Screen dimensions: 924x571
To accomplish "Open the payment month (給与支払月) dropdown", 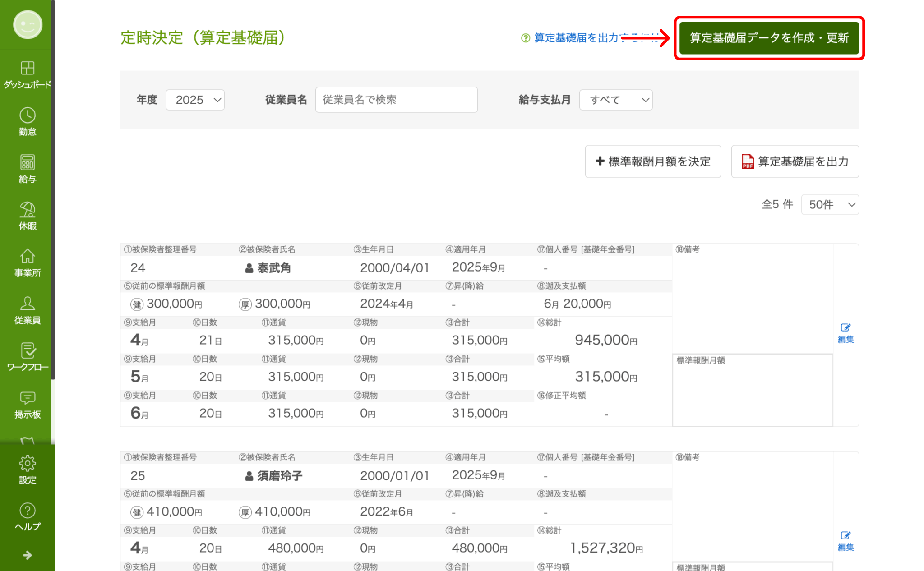I will tap(616, 100).
